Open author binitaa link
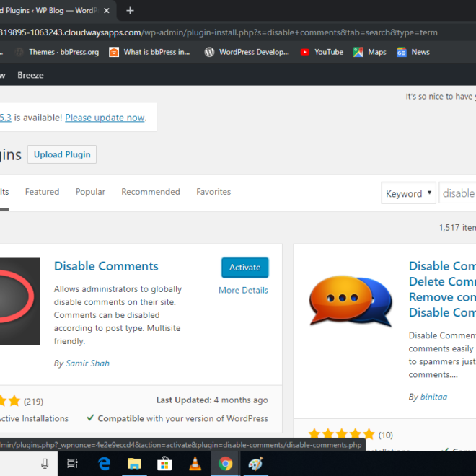 (433, 397)
